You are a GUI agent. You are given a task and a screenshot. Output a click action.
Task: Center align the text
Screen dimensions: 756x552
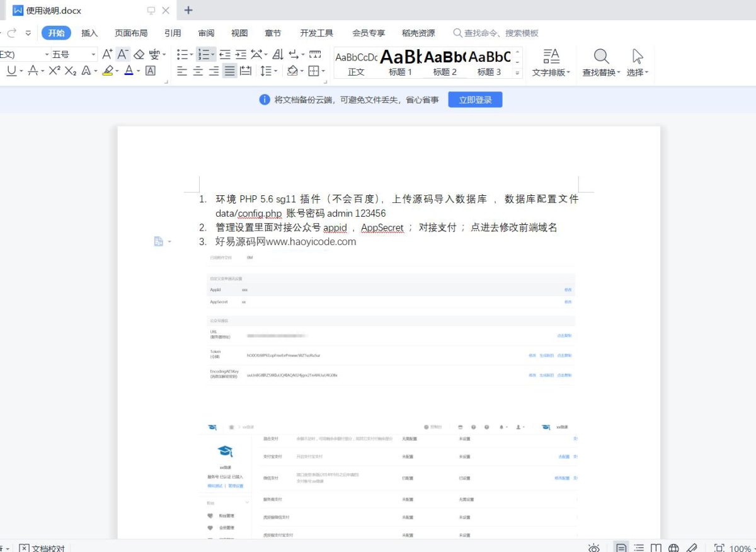point(198,71)
